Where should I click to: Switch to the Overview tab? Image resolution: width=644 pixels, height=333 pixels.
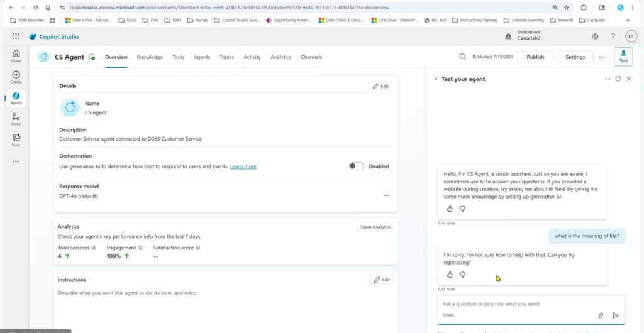116,57
